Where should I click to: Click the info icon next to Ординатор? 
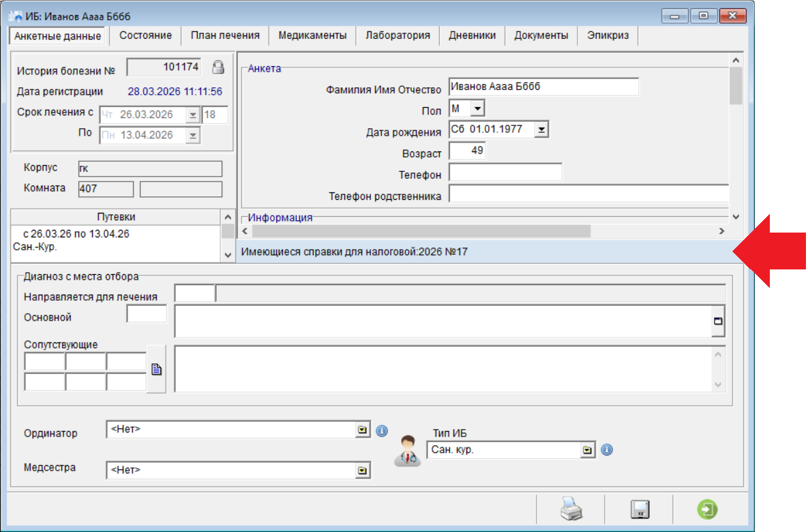pos(382,430)
